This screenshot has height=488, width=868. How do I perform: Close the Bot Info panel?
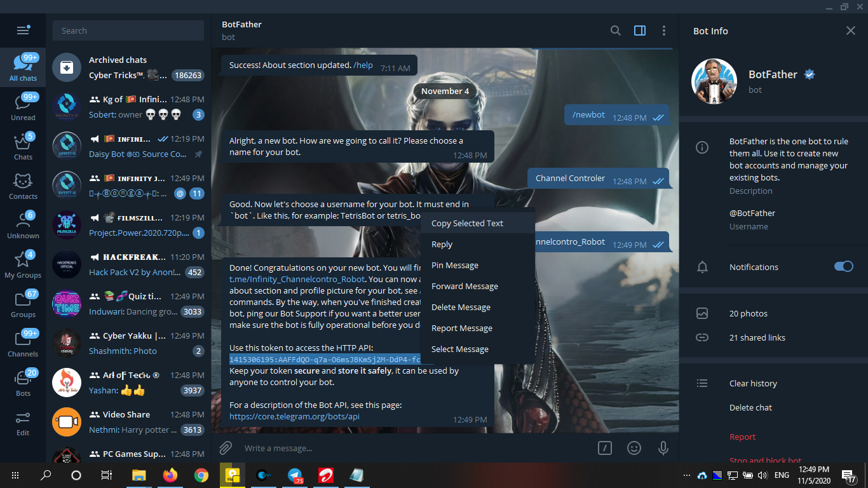[851, 30]
